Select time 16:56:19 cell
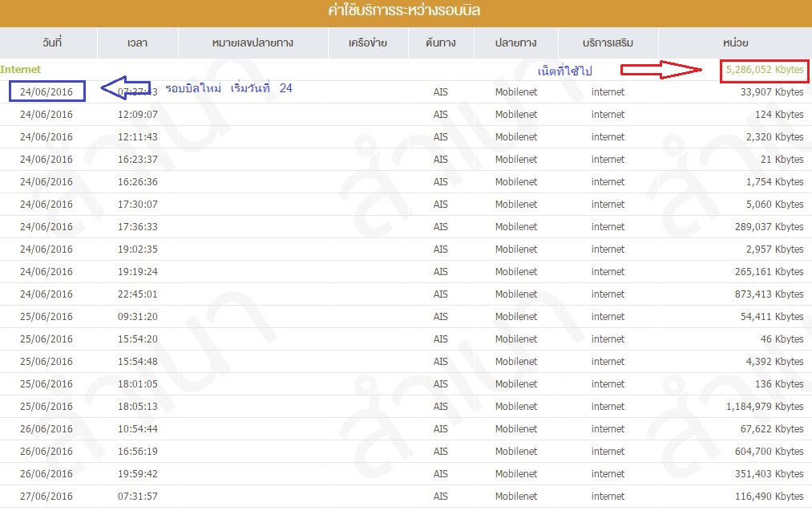Viewport: 812px width, 511px height. (138, 451)
